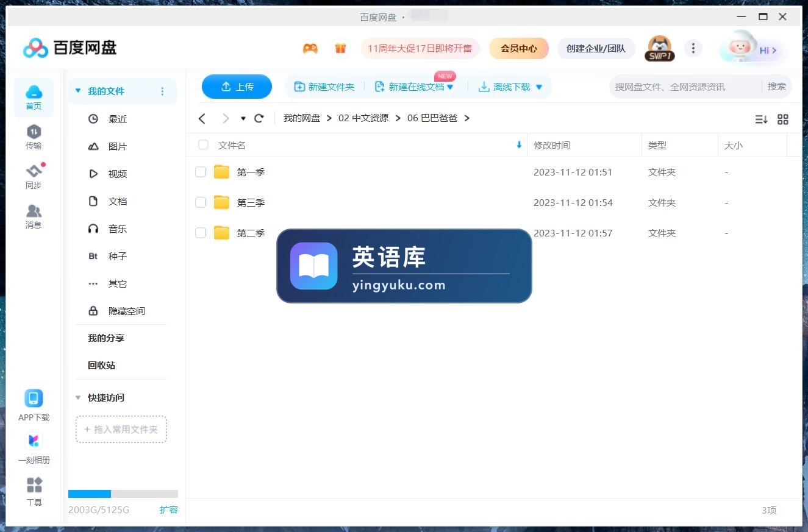Screen dimensions: 808x532
Task: Open the 消息 messages icon
Action: point(34,211)
